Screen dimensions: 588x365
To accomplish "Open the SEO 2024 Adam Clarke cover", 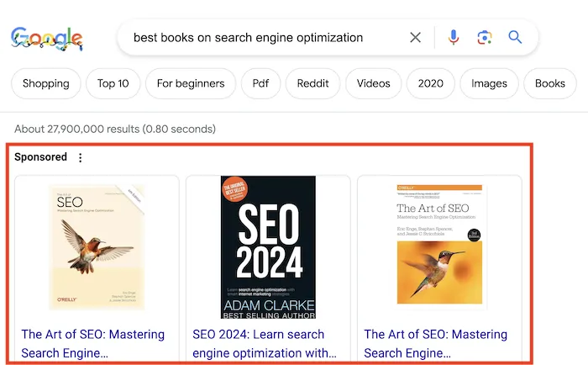I will (268, 247).
